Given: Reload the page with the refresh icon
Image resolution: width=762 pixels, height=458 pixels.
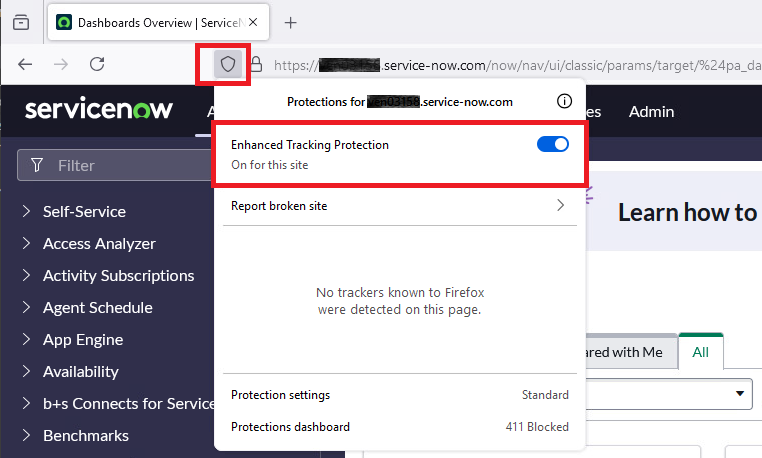Looking at the screenshot, I should click(x=97, y=64).
